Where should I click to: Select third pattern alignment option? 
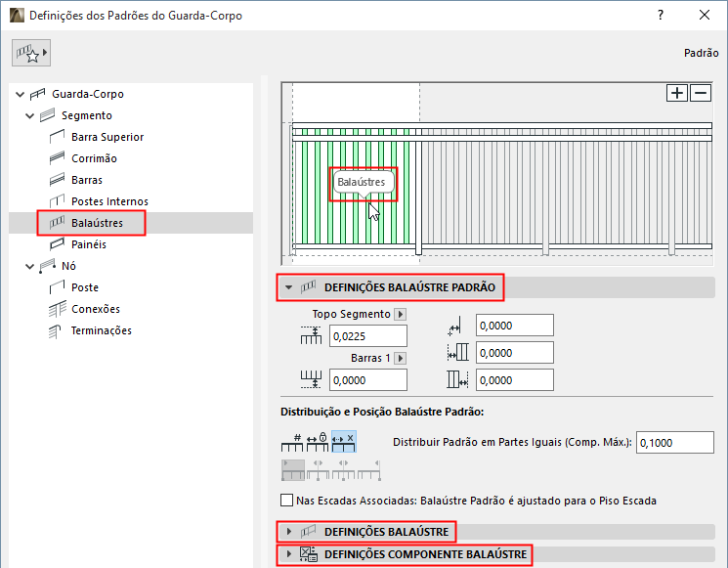(344, 470)
